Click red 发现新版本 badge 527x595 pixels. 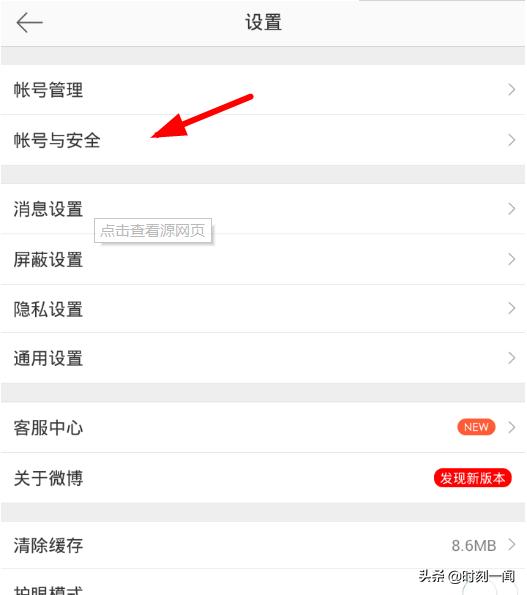[x=473, y=478]
